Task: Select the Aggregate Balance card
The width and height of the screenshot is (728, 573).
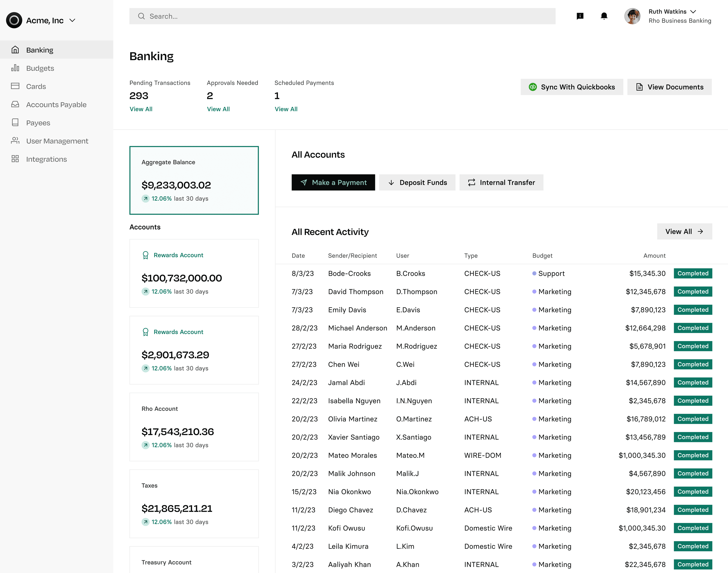Action: click(194, 180)
